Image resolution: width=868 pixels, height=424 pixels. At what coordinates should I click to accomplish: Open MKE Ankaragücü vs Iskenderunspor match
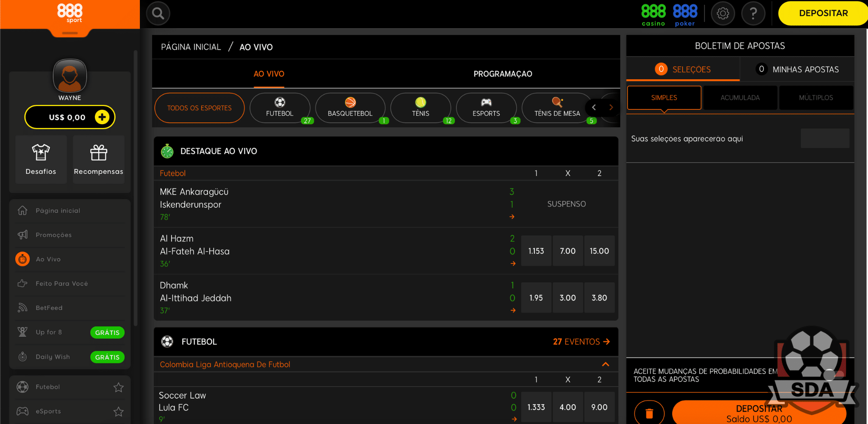[331, 204]
